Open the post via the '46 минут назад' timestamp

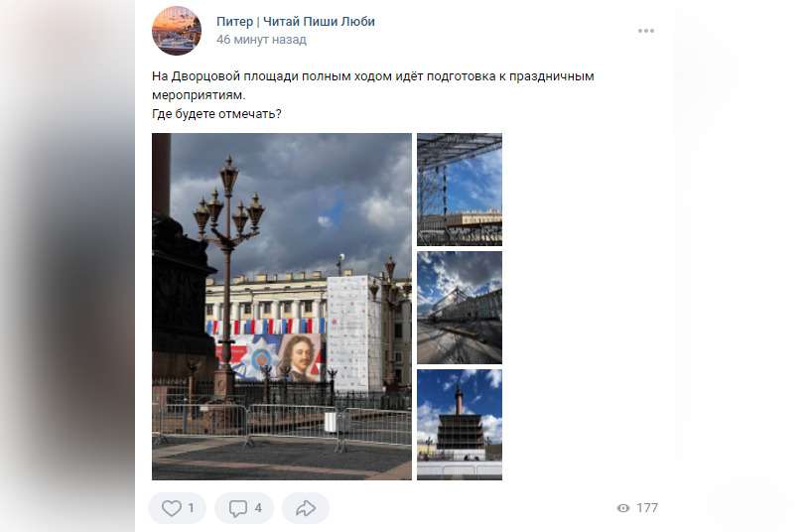point(262,40)
